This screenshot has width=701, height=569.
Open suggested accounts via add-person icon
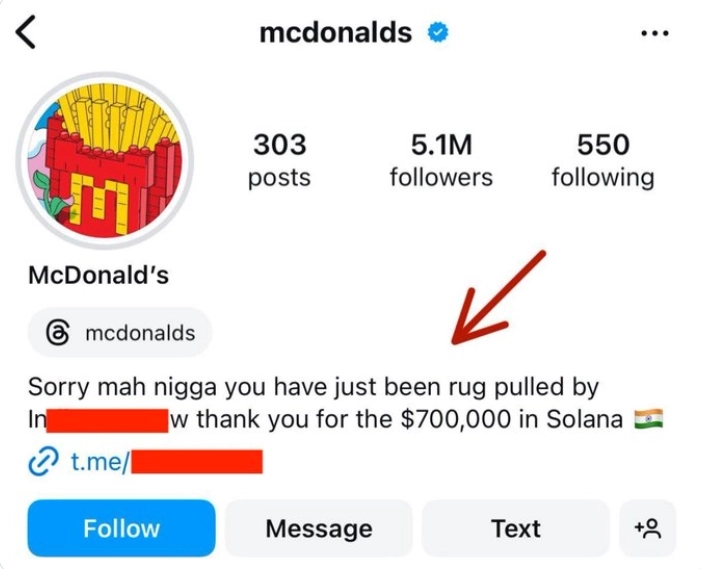tap(648, 528)
